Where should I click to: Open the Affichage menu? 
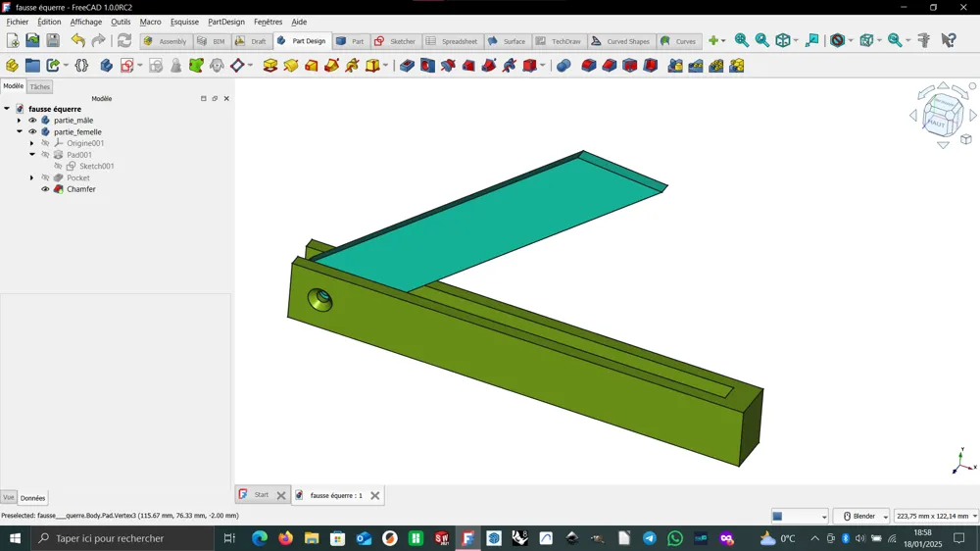tap(85, 22)
